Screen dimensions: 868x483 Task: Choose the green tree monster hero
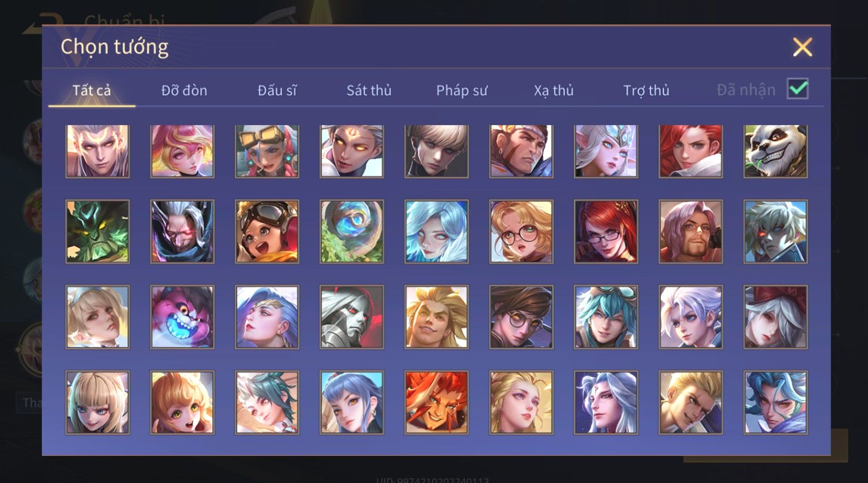click(x=97, y=232)
